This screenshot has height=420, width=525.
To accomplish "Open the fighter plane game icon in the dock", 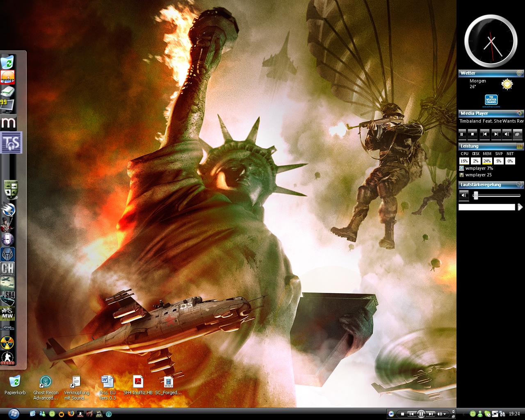I will click(x=7, y=283).
